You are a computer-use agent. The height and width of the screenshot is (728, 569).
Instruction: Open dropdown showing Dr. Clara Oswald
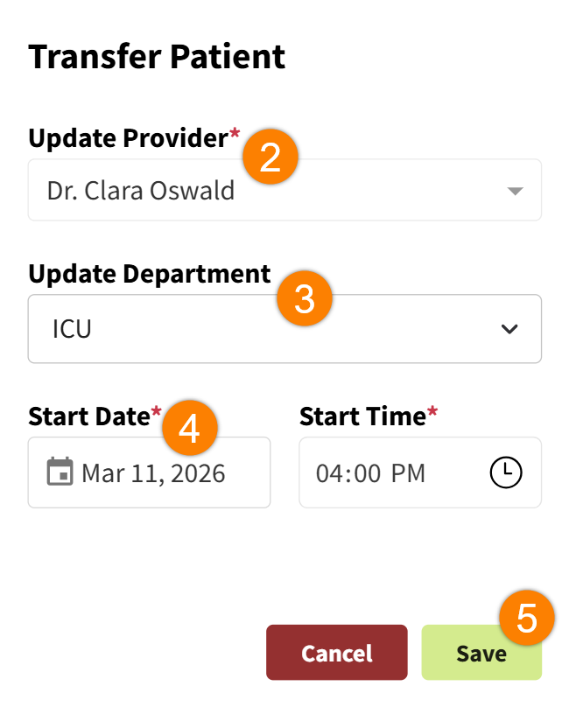[263, 190]
